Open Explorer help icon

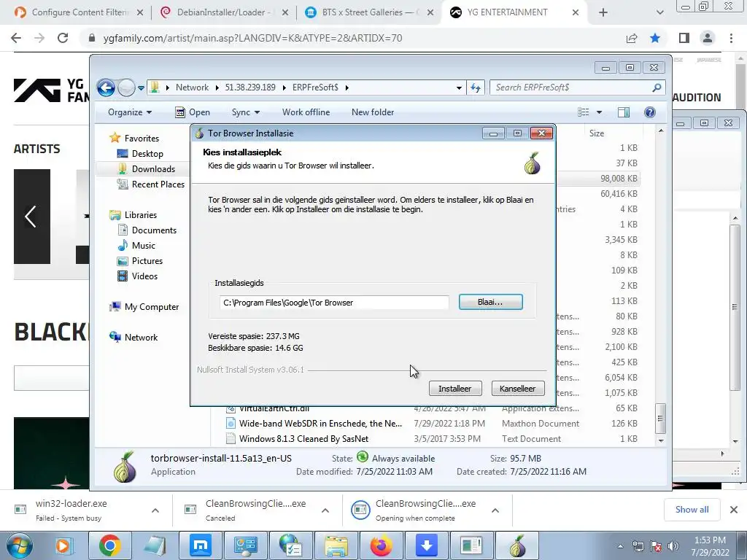pos(649,112)
